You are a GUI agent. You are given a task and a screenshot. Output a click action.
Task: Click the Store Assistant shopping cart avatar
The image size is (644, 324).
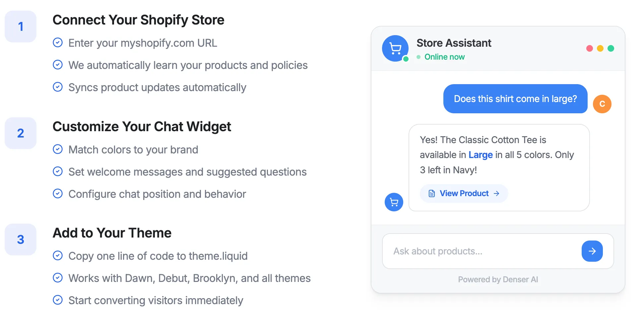click(395, 48)
